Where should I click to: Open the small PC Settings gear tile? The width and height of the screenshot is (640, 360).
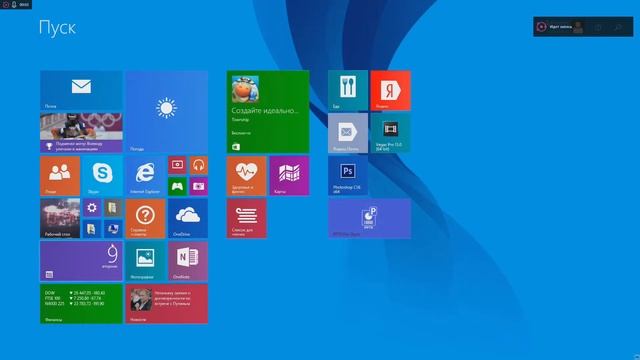(92, 208)
